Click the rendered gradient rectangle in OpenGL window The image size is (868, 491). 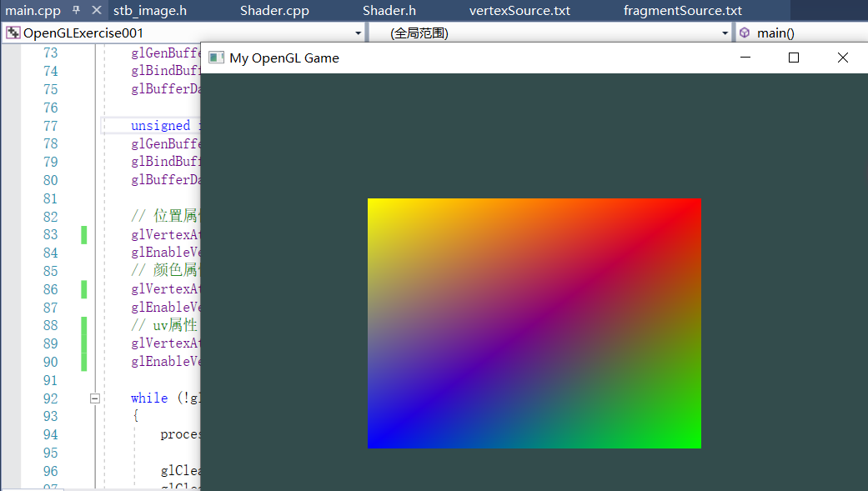pos(534,323)
